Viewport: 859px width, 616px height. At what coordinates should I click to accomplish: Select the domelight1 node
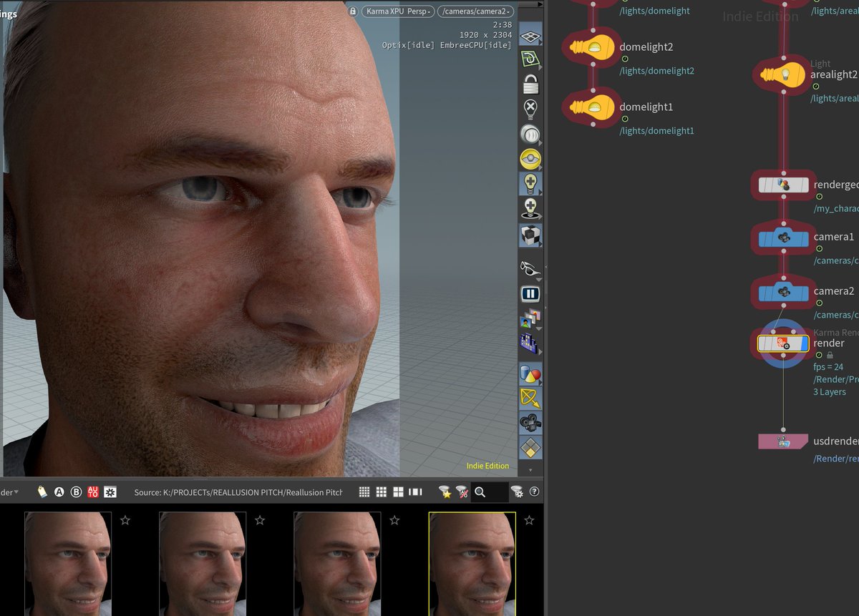coord(593,108)
